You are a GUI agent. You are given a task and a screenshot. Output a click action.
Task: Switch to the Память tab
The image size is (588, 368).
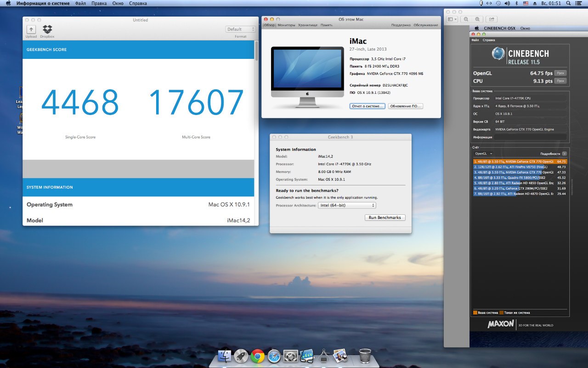327,25
